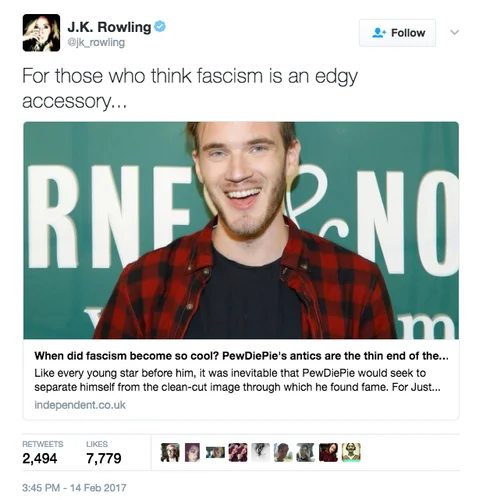Viewport: 483px width, 500px height.
Task: Open liker avatar wearing dark red sweater
Action: tap(328, 452)
